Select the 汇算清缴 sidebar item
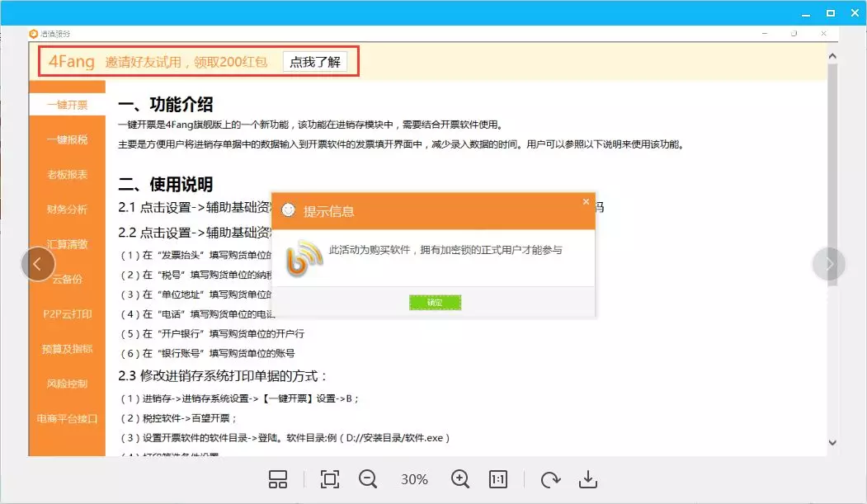Screen dimensions: 867x504 coord(67,244)
